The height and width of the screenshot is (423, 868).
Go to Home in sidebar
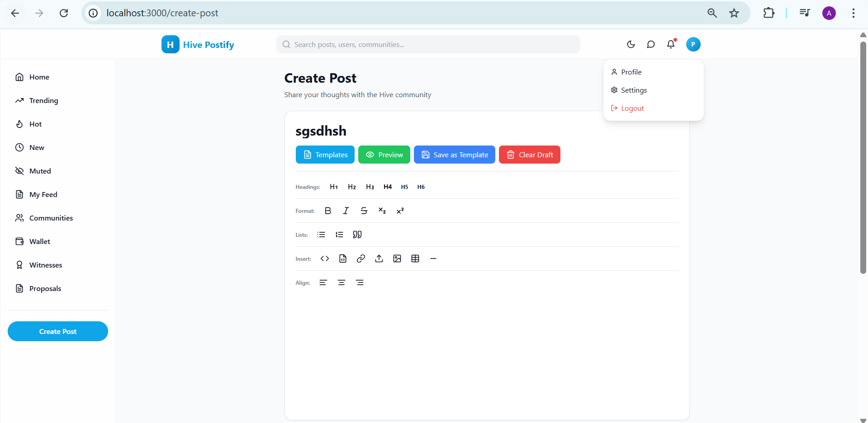click(58, 77)
